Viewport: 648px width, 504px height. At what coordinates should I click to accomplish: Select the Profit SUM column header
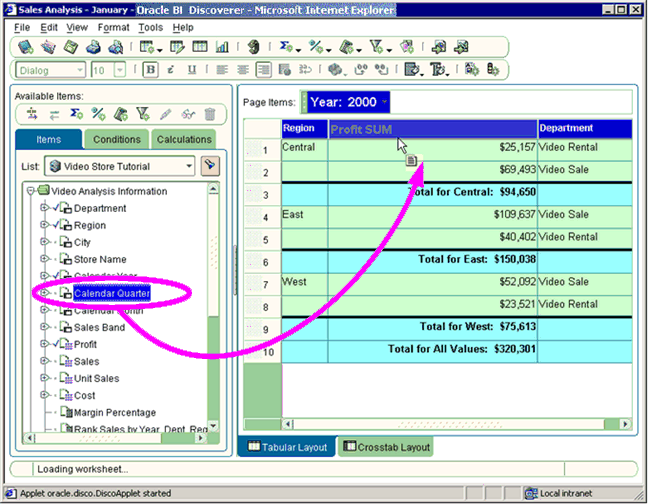click(433, 129)
